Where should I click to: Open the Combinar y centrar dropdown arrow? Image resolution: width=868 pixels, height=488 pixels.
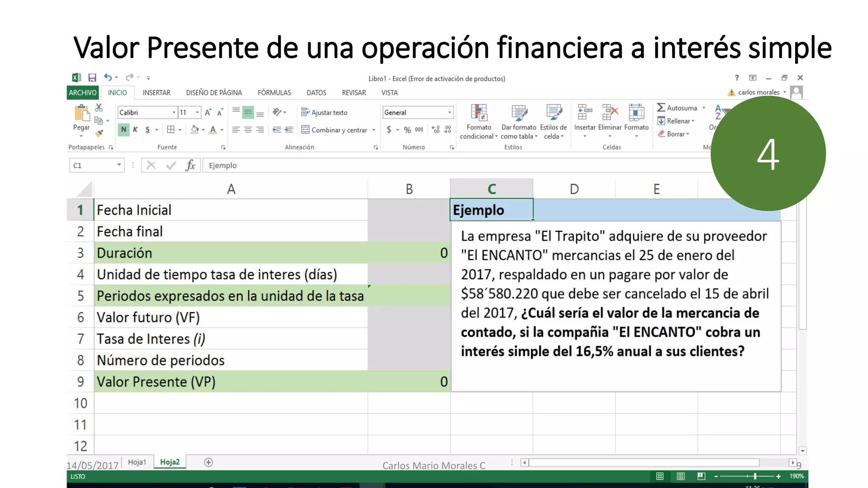pyautogui.click(x=374, y=130)
